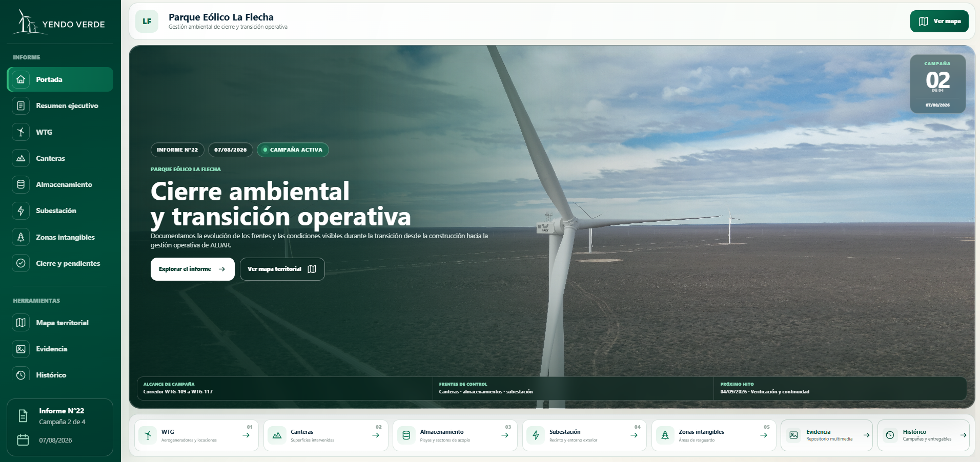
Task: Open the Canteras card arrow at bottom
Action: [x=376, y=435]
